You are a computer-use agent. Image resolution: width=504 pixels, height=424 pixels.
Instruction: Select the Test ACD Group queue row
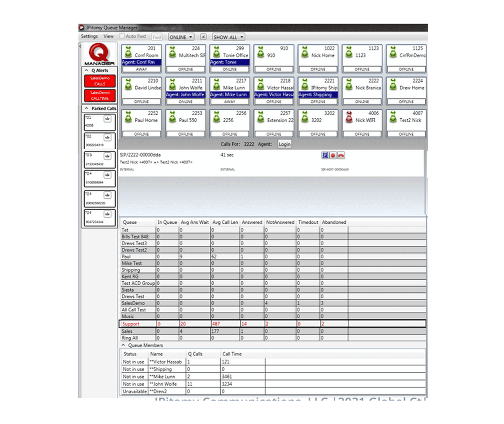273,283
